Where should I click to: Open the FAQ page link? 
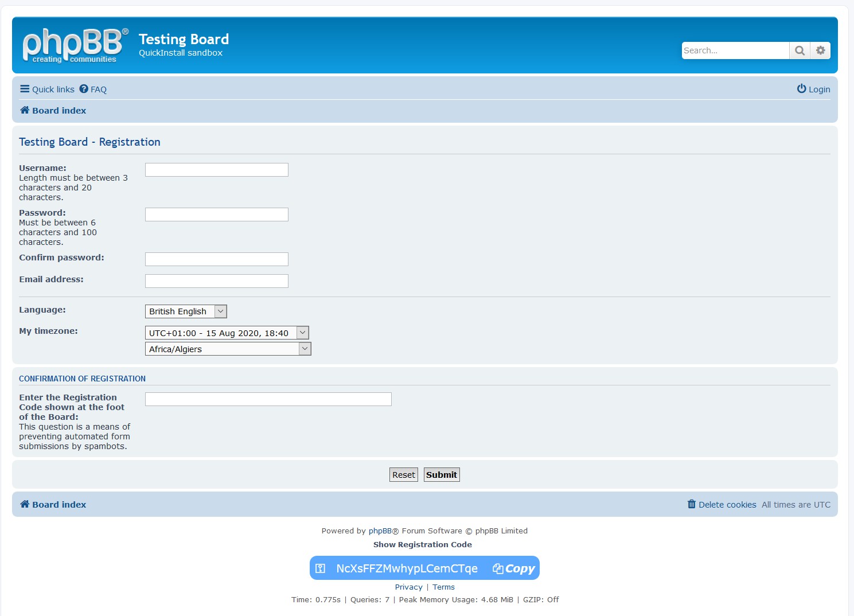pyautogui.click(x=93, y=89)
